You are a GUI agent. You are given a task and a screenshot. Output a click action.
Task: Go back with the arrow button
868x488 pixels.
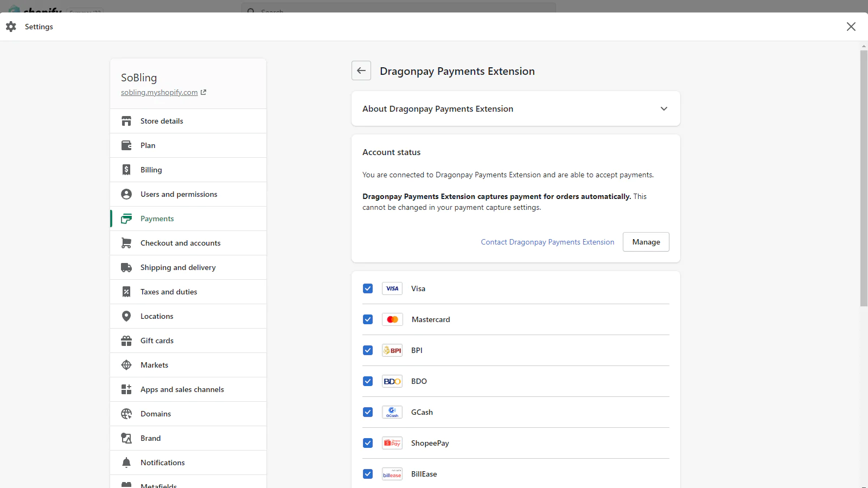(x=361, y=70)
